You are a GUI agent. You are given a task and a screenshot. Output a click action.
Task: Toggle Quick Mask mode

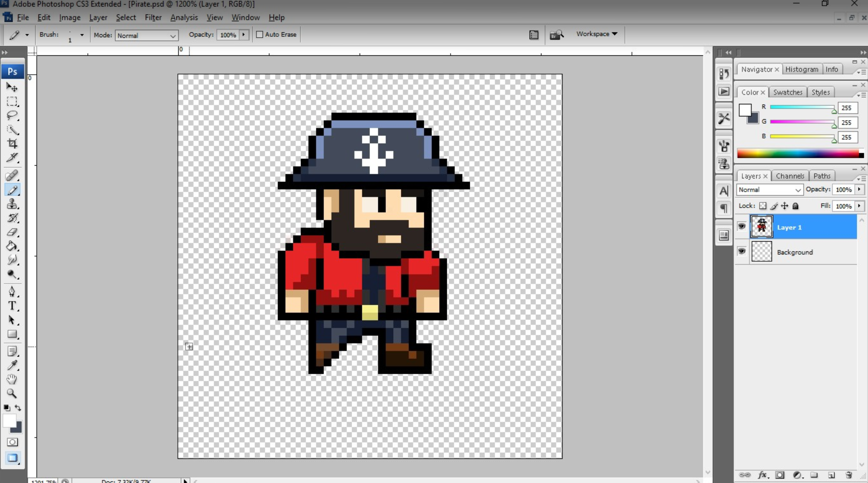[x=12, y=442]
